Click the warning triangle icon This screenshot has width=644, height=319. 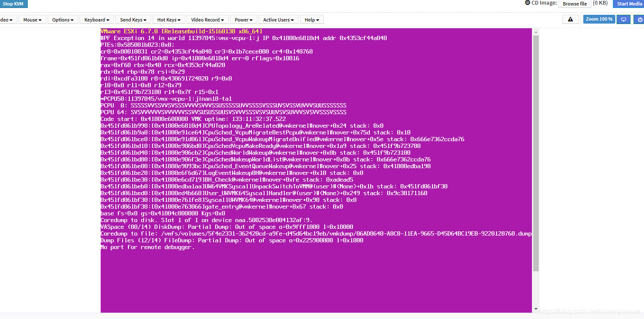tap(570, 19)
